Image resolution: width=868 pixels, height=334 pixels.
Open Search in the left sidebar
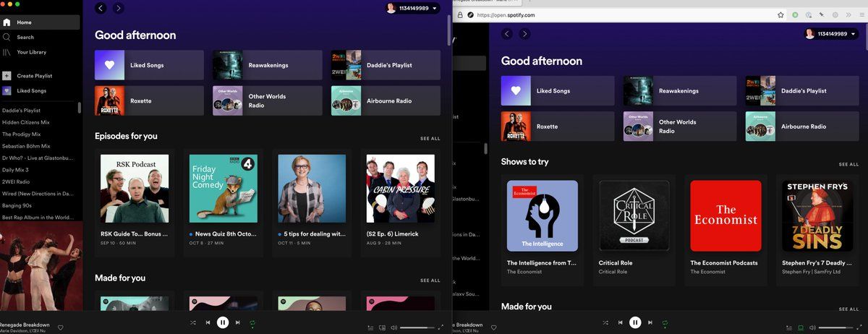coord(25,37)
